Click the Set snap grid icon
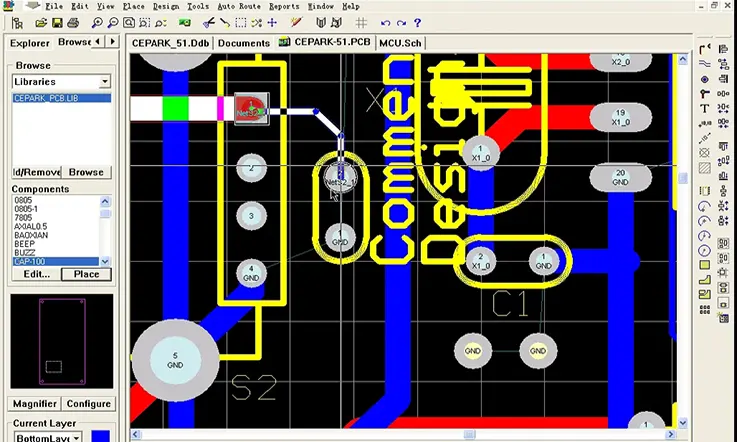Image resolution: width=737 pixels, height=442 pixels. pos(361,22)
